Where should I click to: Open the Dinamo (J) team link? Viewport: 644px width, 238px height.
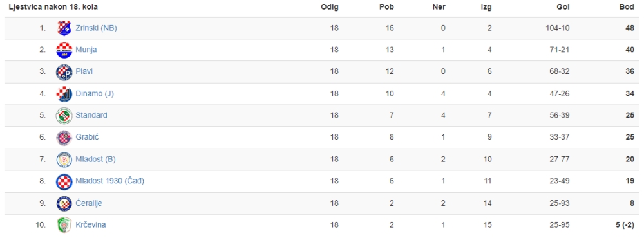pyautogui.click(x=95, y=93)
